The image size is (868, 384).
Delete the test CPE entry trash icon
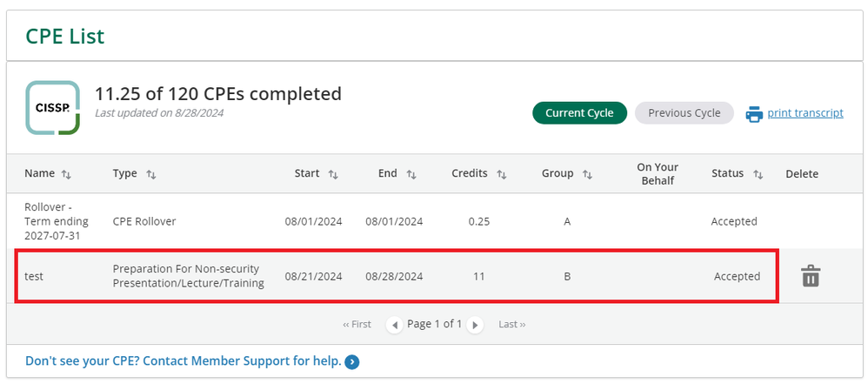(811, 277)
